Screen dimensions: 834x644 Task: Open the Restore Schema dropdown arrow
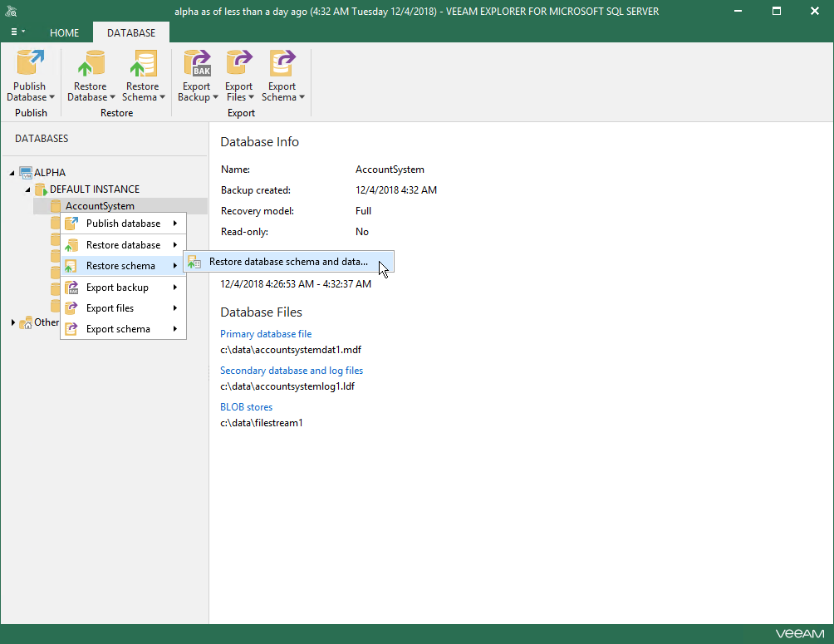coord(162,97)
